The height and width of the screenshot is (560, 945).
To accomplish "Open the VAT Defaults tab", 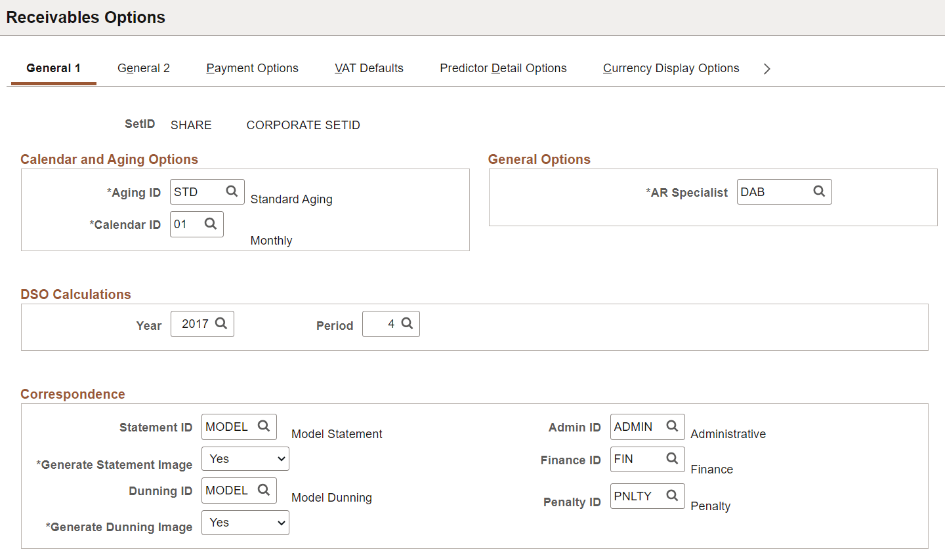I will click(x=369, y=68).
